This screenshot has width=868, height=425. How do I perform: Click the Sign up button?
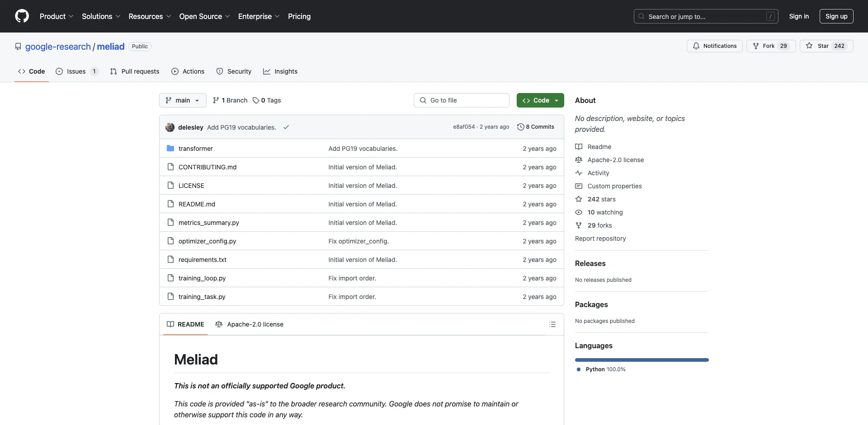[x=836, y=16]
